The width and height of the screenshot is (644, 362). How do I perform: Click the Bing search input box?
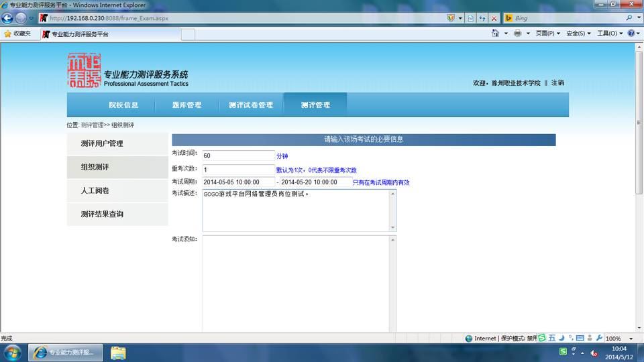tap(568, 18)
